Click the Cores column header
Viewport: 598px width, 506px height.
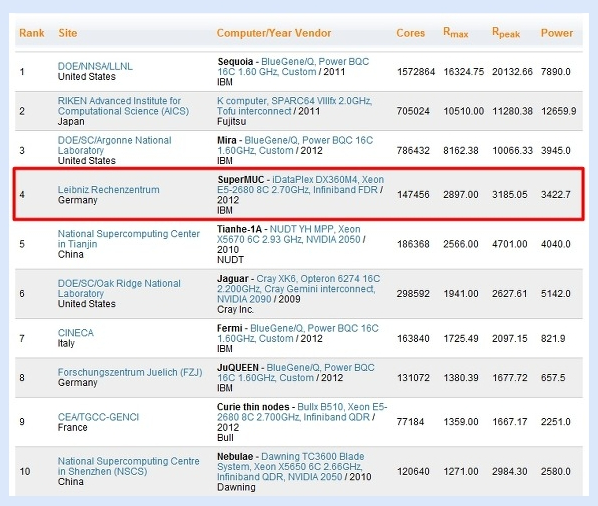[410, 33]
